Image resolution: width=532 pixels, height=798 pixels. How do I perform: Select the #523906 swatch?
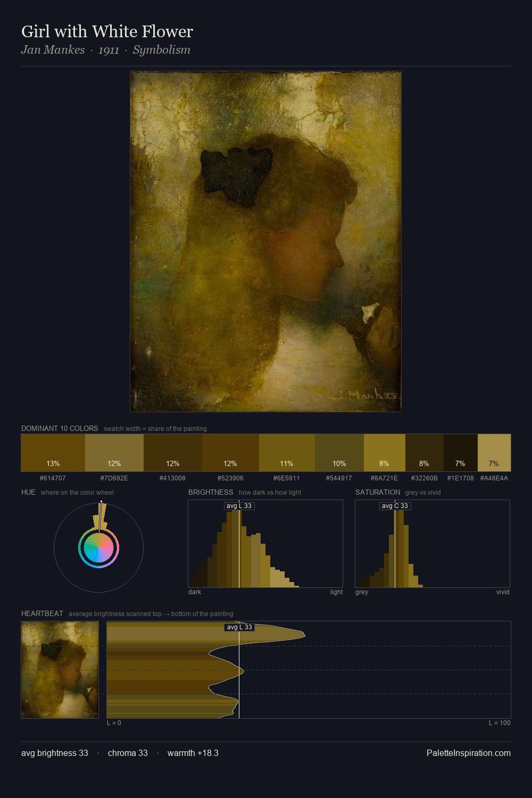(x=230, y=453)
